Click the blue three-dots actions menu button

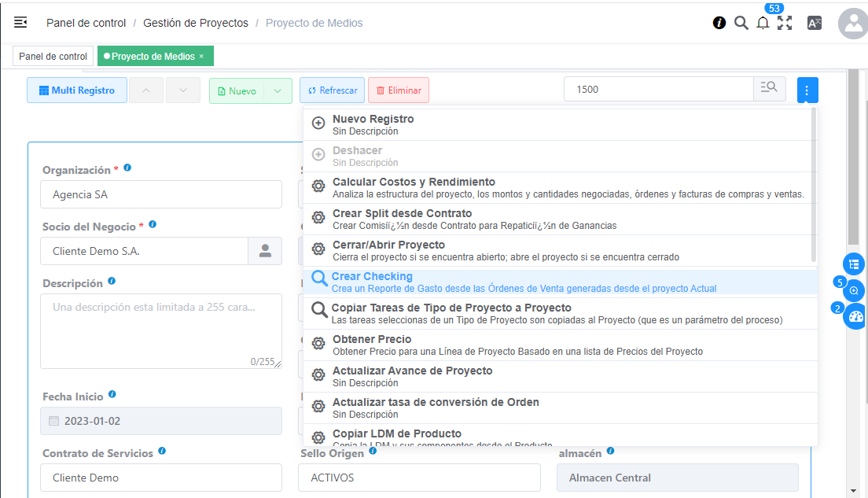[807, 90]
